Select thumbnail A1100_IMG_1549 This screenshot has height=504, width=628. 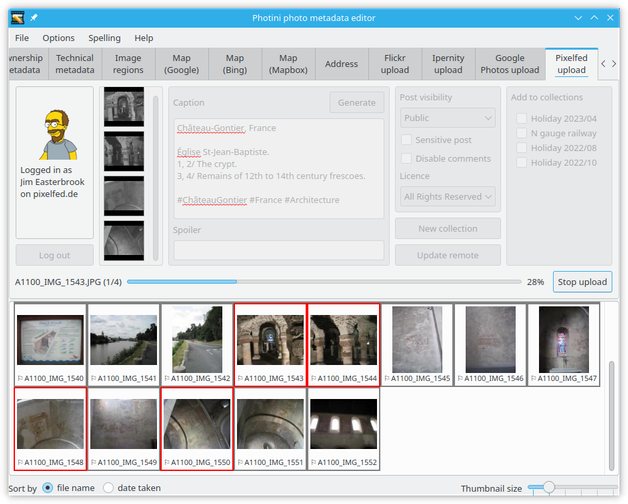point(124,429)
